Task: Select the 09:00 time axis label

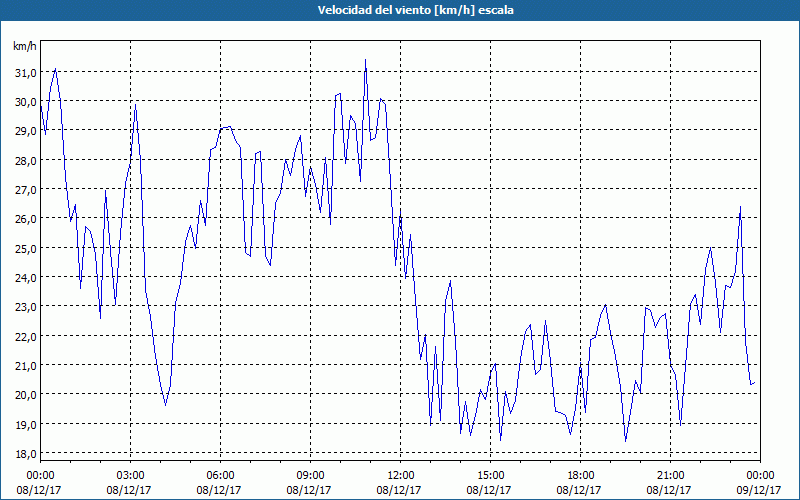Action: (x=310, y=476)
